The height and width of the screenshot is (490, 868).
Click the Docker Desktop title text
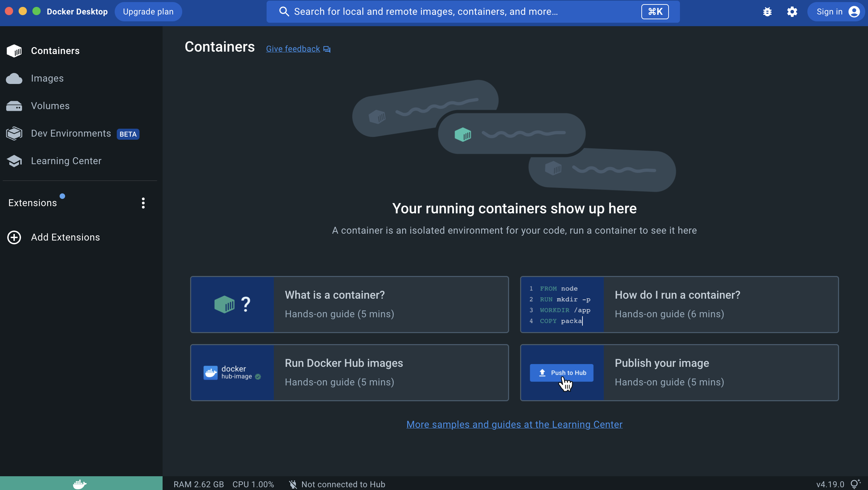tap(77, 12)
